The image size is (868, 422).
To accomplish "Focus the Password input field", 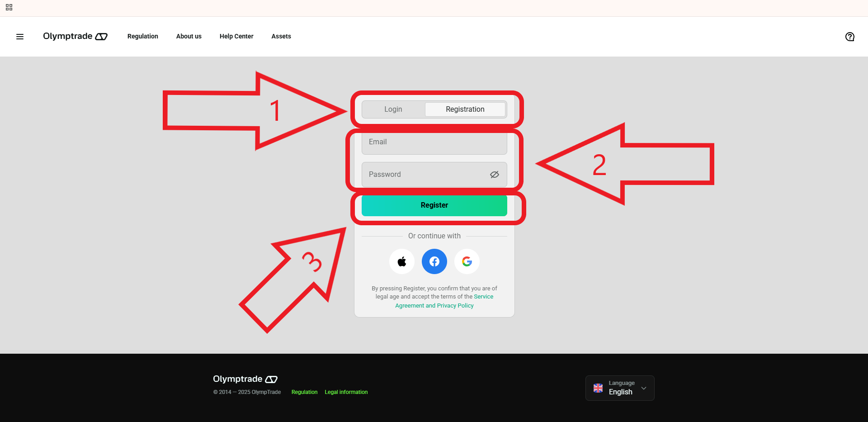I will click(x=434, y=175).
